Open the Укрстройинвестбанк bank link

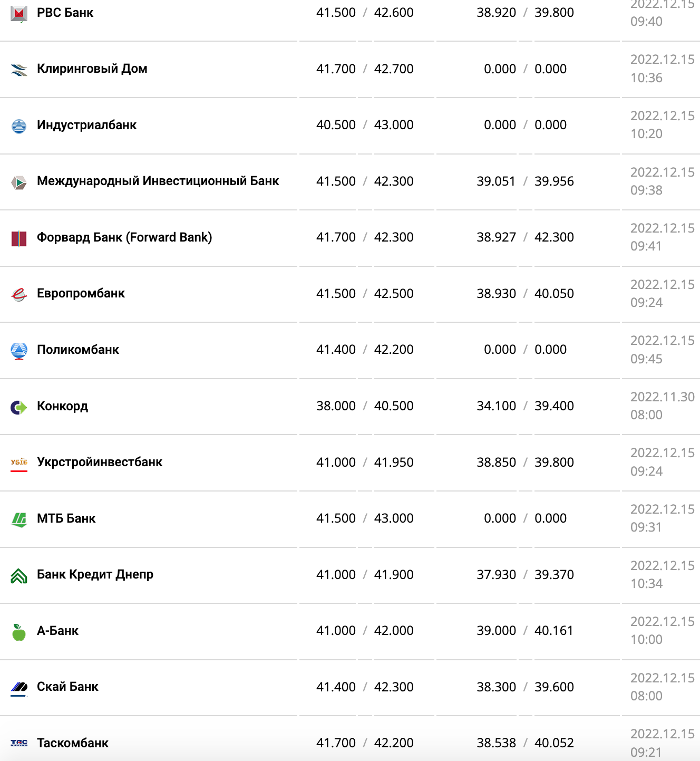click(x=100, y=462)
